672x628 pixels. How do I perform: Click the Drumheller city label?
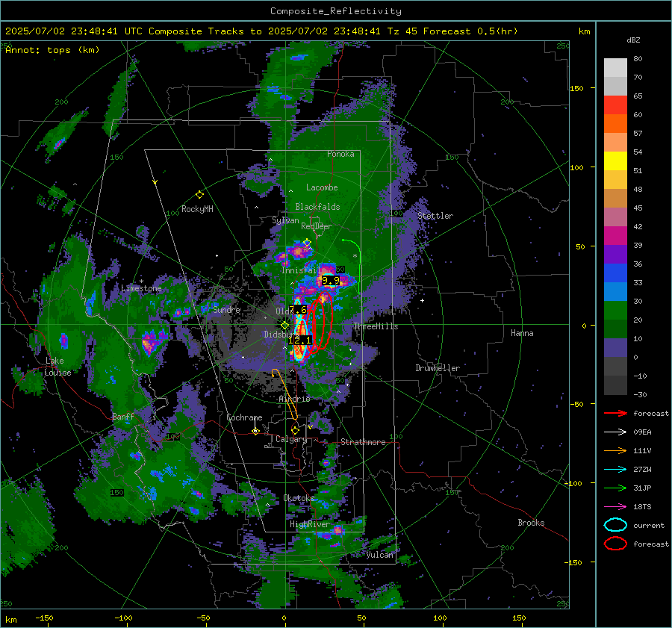(438, 368)
